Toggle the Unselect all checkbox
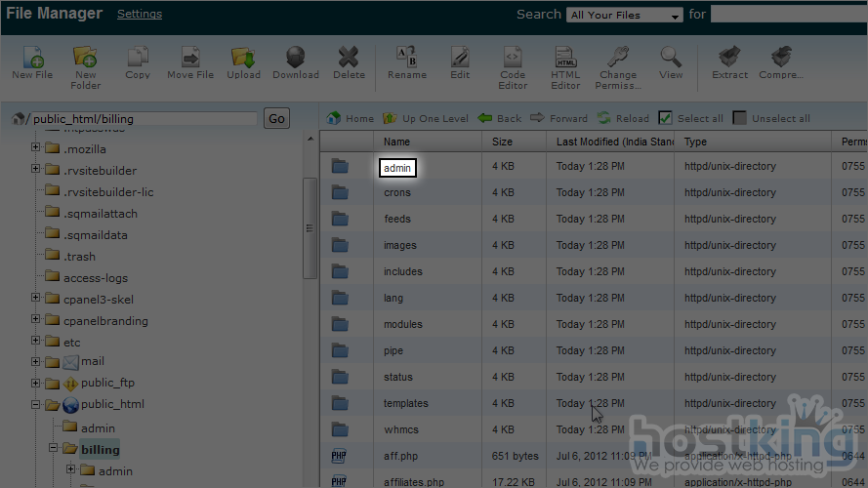Viewport: 868px width, 488px height. tap(740, 118)
